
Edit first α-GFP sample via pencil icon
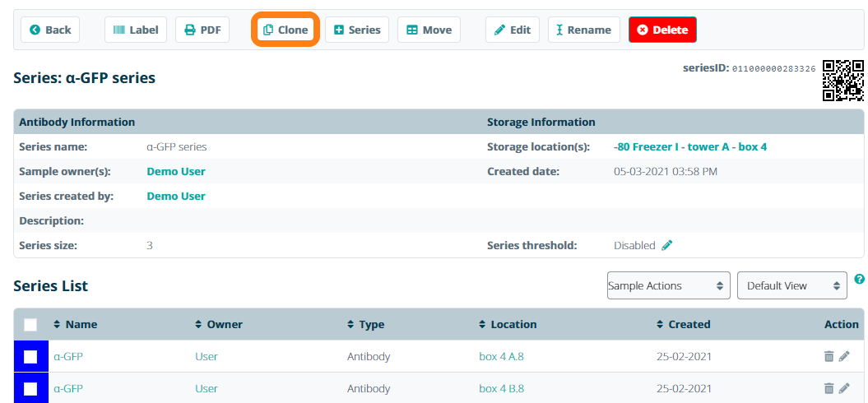[844, 356]
